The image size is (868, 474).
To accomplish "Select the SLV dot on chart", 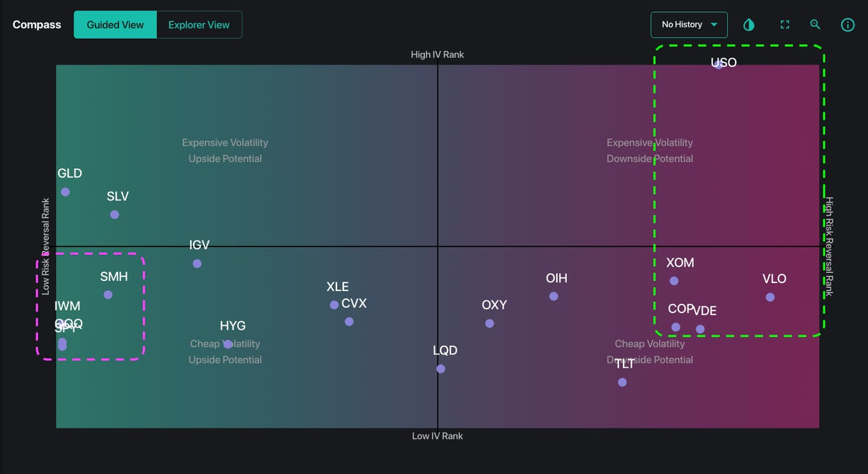I will 115,214.
